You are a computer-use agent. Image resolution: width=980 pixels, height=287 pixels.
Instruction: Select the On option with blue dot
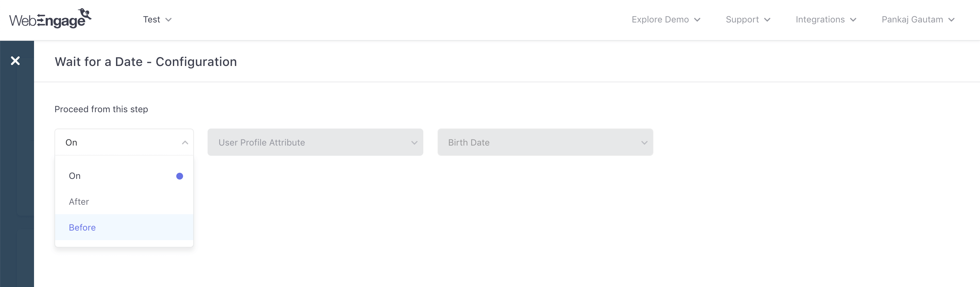pyautogui.click(x=75, y=176)
